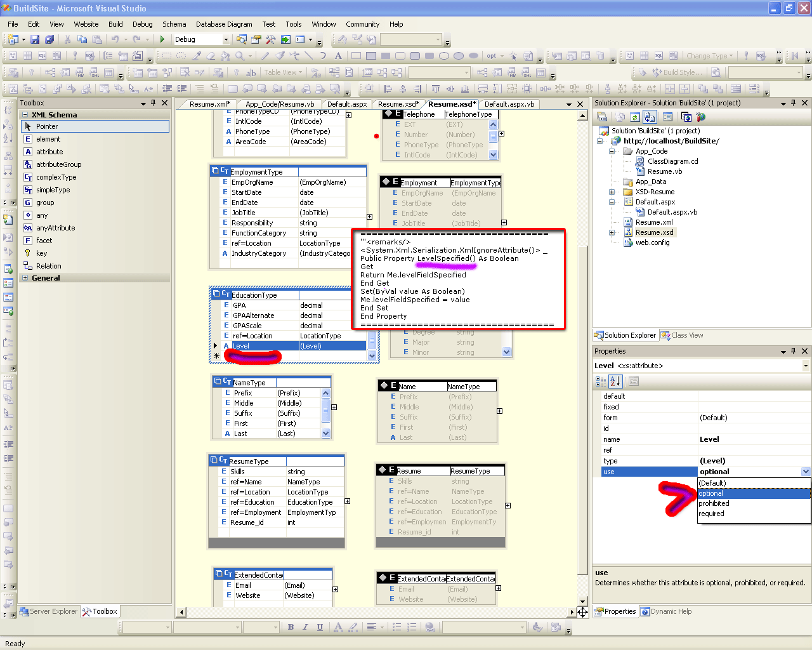The width and height of the screenshot is (812, 650).
Task: Click View in Browser icon in Solution Explorer
Action: pos(686,117)
